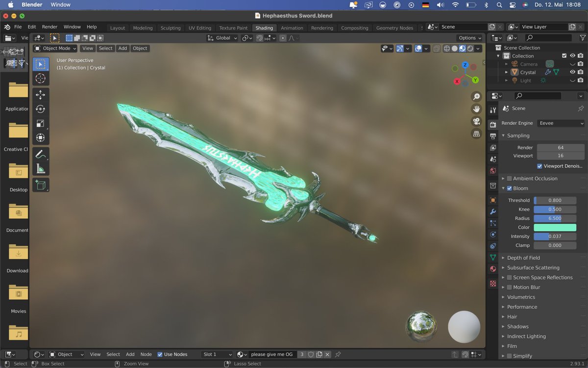This screenshot has height=368, width=588.
Task: Switch to the Geometry Nodes workspace tab
Action: tap(394, 28)
